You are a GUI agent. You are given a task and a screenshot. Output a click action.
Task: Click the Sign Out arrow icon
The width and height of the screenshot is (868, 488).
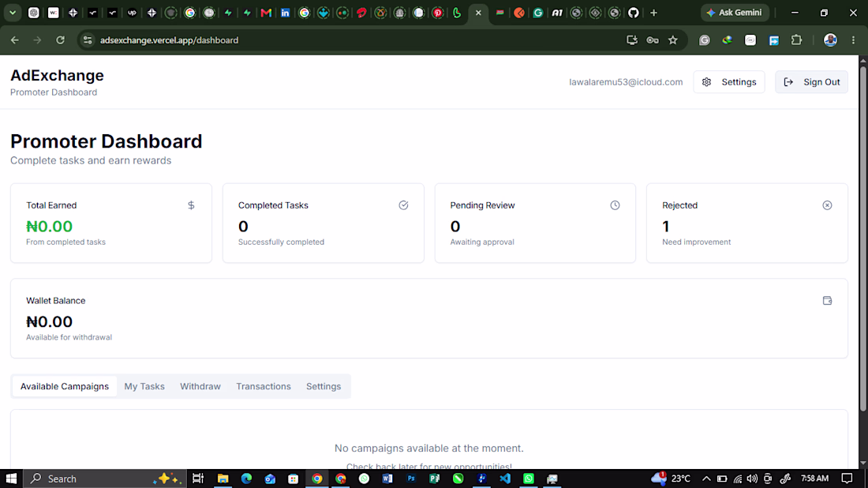point(788,82)
